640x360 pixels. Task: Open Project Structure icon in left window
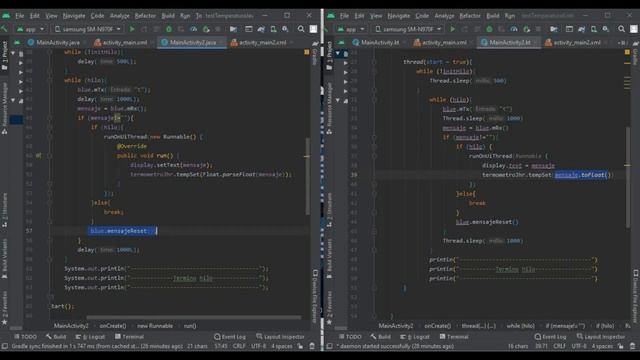tap(233, 29)
